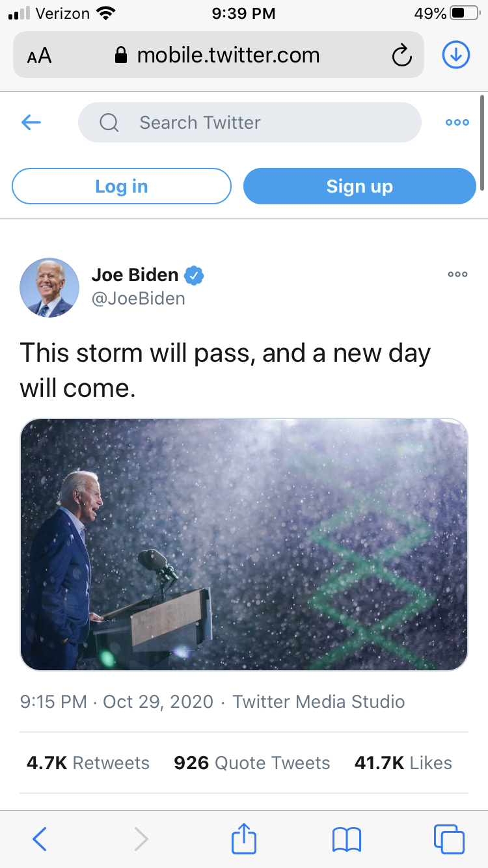The height and width of the screenshot is (868, 488).
Task: Open Joe Biden's profile picture
Action: [49, 288]
